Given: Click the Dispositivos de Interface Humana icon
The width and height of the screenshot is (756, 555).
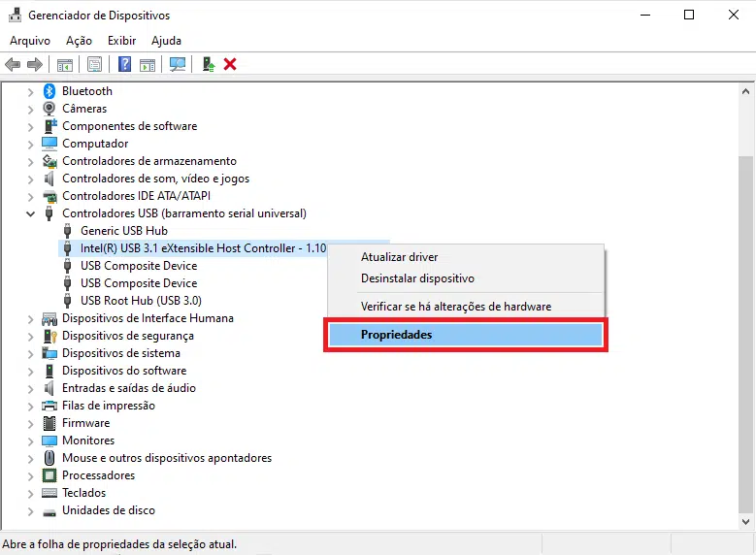Looking at the screenshot, I should (49, 318).
